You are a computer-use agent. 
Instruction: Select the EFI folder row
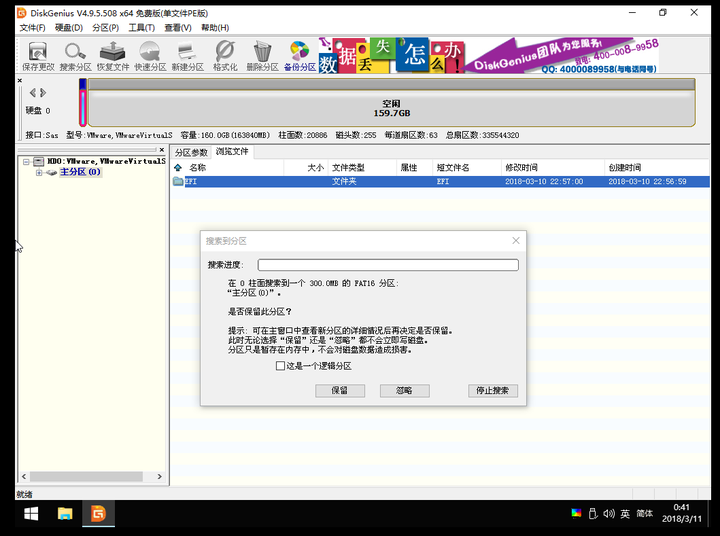point(440,181)
